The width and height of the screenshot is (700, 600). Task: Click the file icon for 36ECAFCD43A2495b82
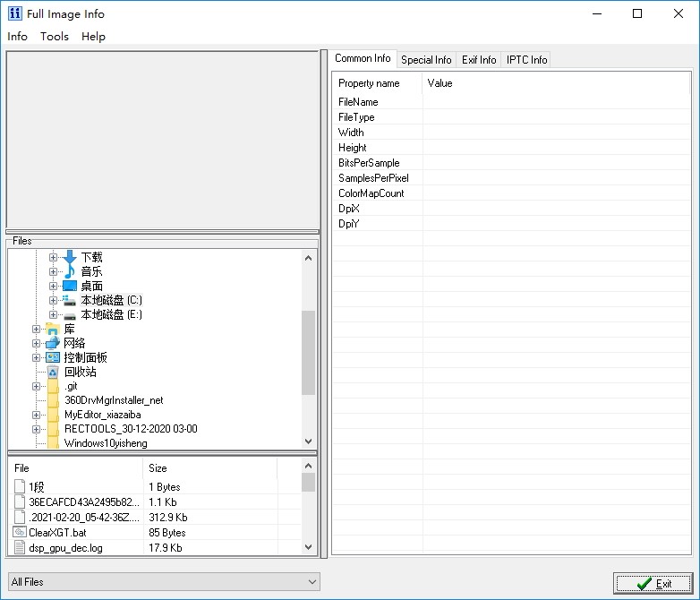click(x=19, y=501)
